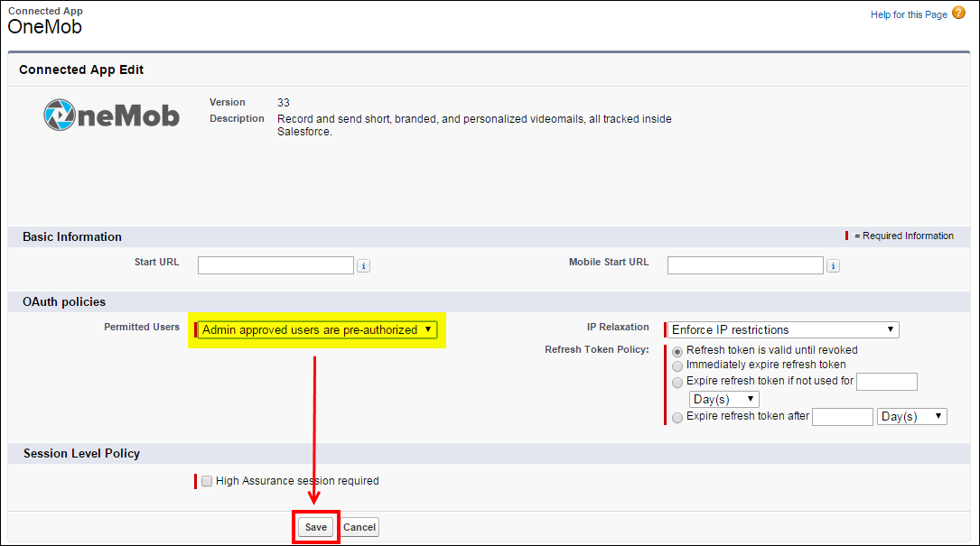Screen dimensions: 980x546
Task: Open Day(s) dropdown beside 'Expire refresh token after'
Action: coord(912,417)
